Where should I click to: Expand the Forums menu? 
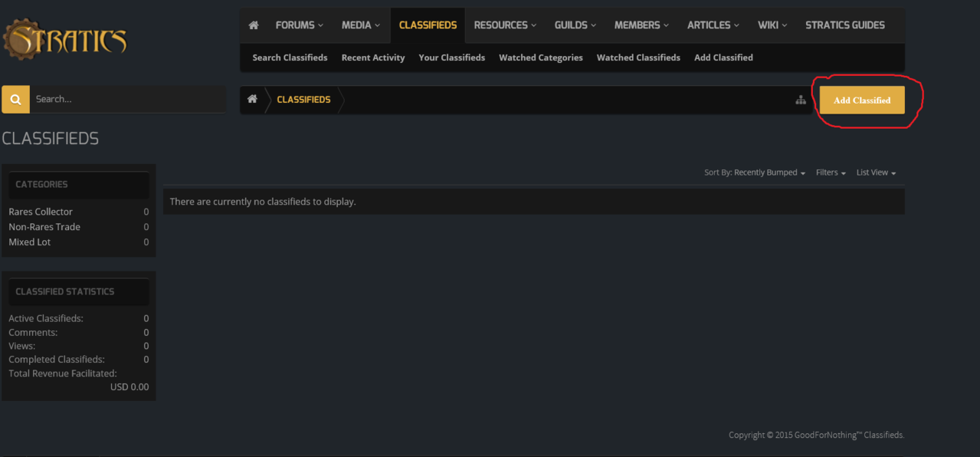(300, 25)
